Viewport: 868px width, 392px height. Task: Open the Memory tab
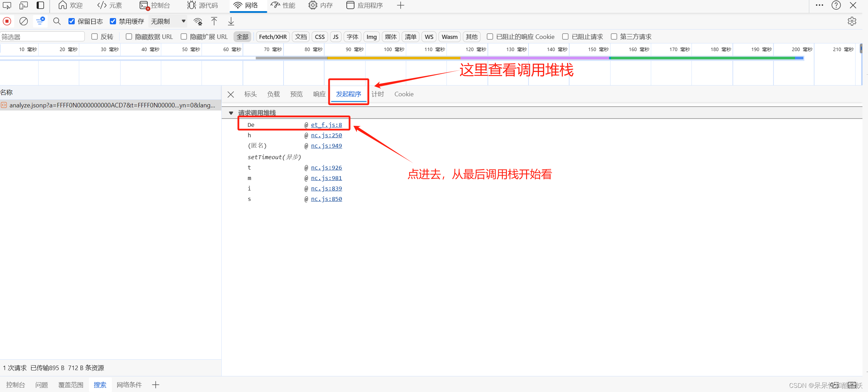point(321,5)
